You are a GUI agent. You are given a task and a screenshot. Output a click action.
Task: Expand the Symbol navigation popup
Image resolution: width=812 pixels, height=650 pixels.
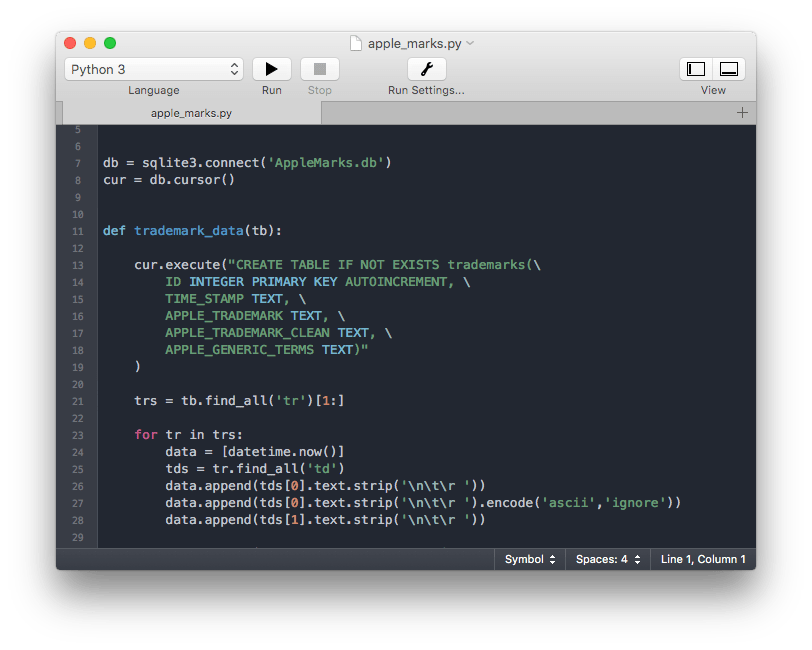(x=530, y=559)
